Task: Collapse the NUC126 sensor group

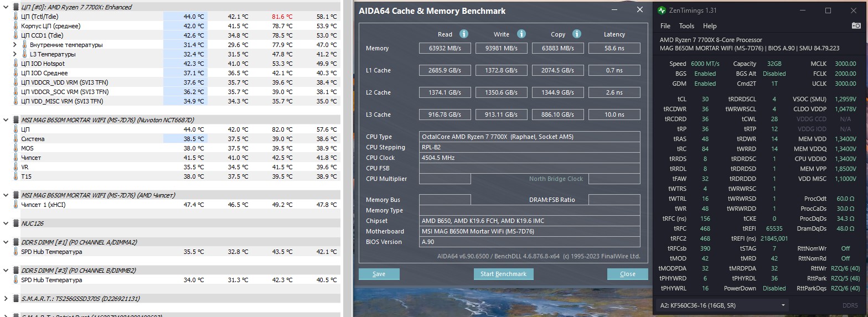Action: point(6,224)
